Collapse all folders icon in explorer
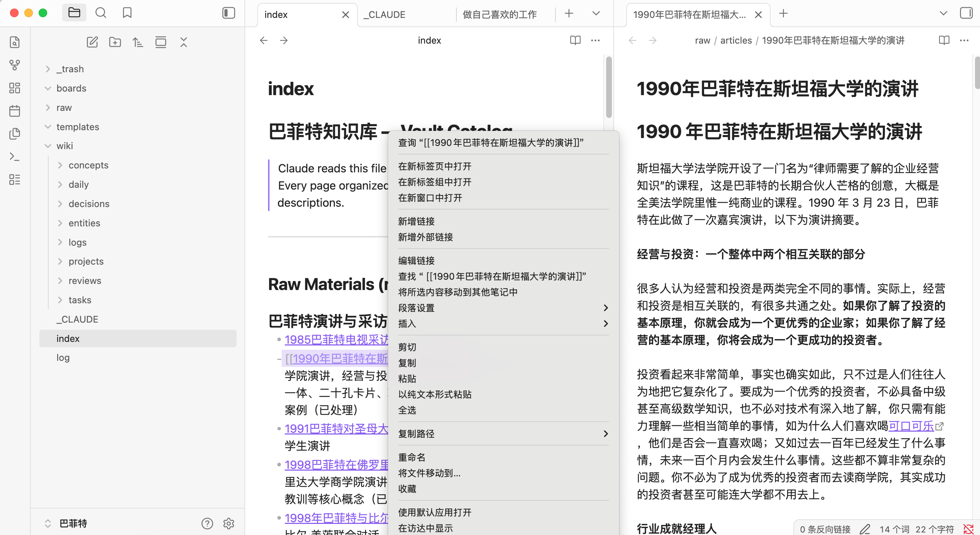Viewport: 980px width, 535px height. (184, 42)
